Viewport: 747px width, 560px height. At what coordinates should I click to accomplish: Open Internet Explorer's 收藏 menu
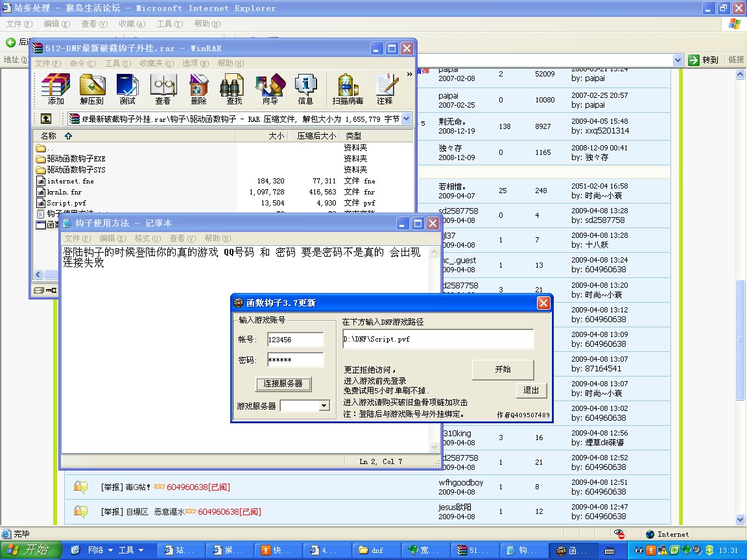click(x=132, y=24)
